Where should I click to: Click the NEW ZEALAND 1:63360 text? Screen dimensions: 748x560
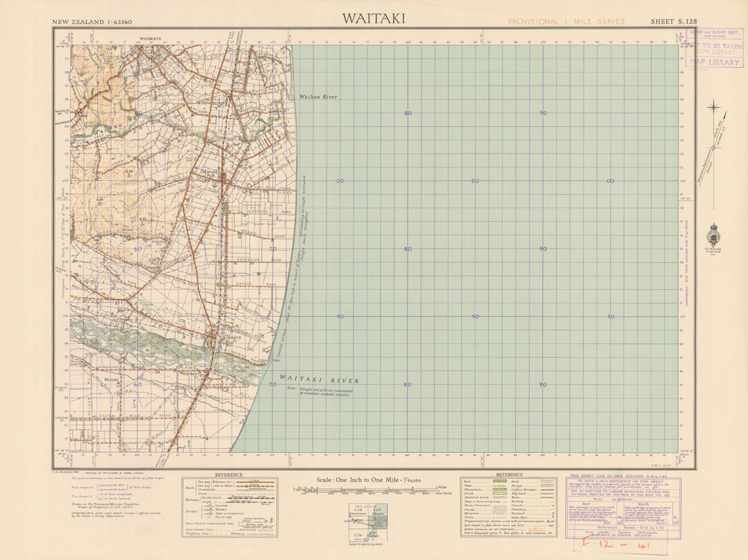(x=92, y=22)
